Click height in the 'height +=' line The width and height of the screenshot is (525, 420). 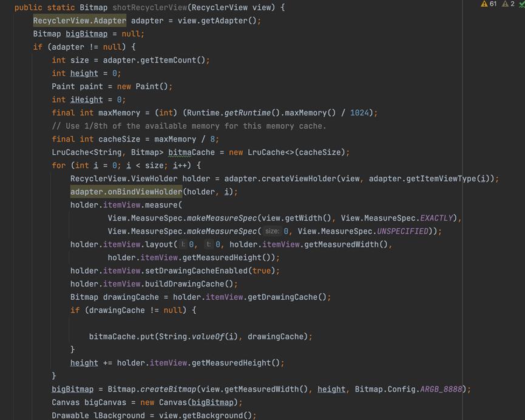click(84, 363)
